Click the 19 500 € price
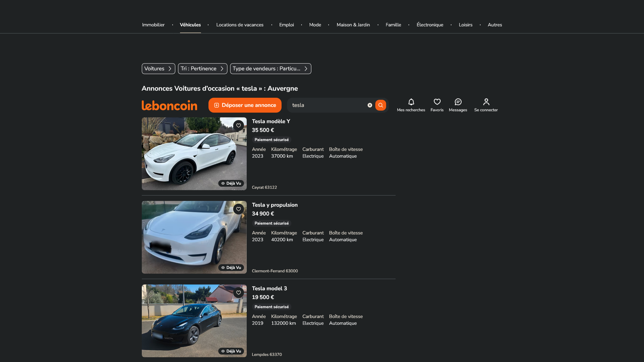 point(263,297)
